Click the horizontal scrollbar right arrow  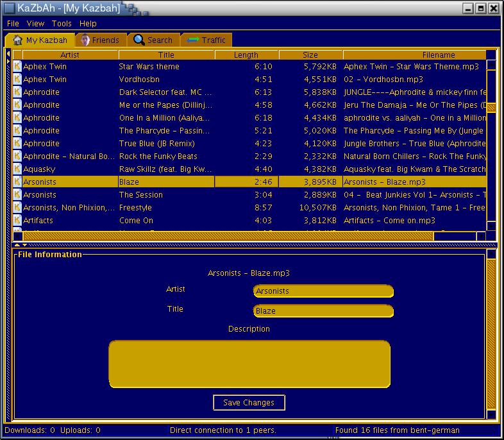[x=481, y=236]
